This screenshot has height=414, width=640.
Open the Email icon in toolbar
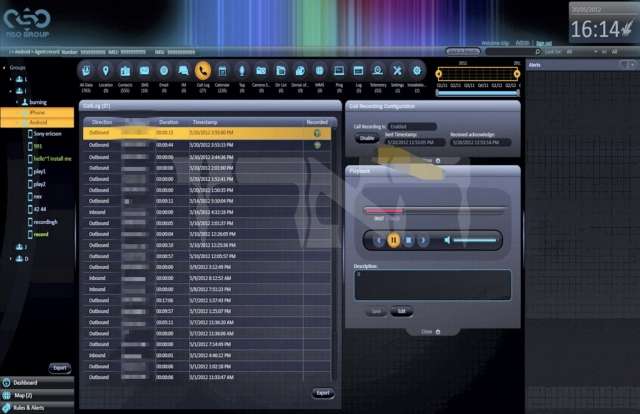pos(164,71)
